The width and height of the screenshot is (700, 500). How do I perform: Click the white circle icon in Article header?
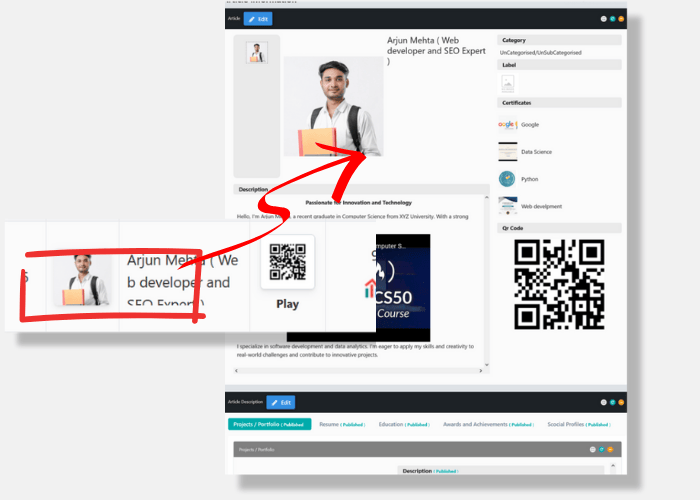tap(603, 19)
